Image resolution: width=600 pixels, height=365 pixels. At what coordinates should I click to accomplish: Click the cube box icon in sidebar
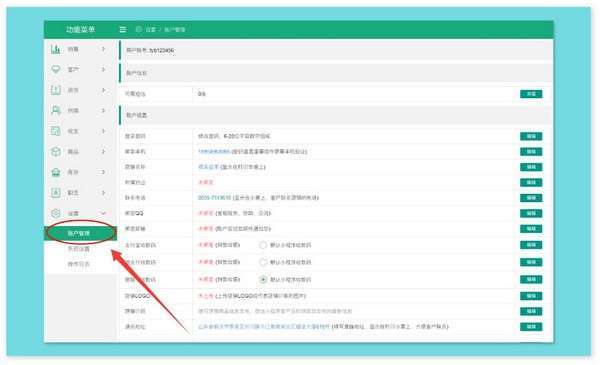coord(56,152)
